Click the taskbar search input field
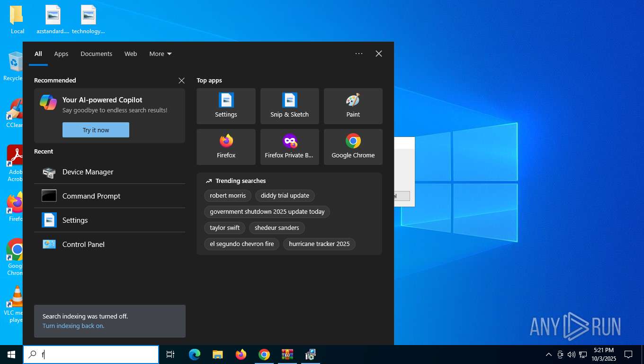 point(91,355)
